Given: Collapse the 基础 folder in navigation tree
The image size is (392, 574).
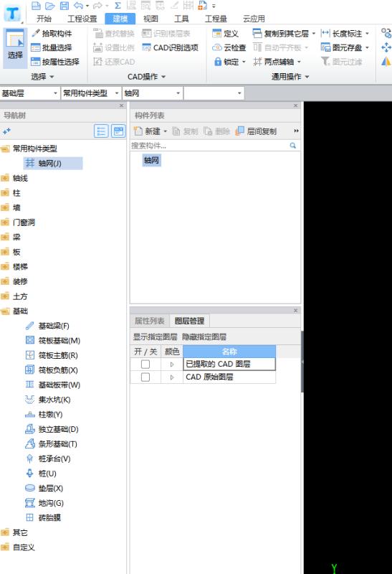Looking at the screenshot, I should click(x=5, y=311).
